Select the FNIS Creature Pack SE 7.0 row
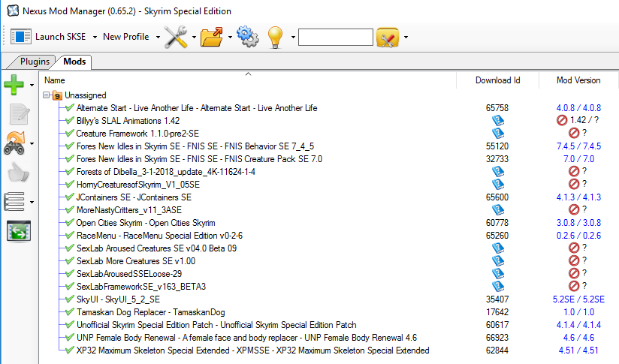The height and width of the screenshot is (364, 619). coord(199,159)
